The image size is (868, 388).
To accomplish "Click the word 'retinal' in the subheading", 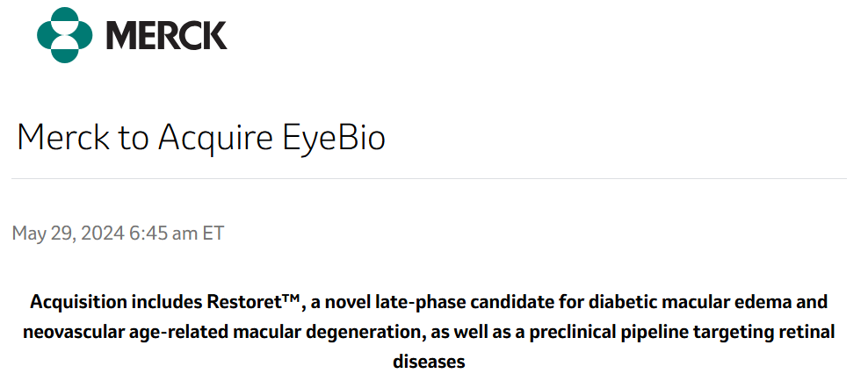I will pyautogui.click(x=808, y=333).
